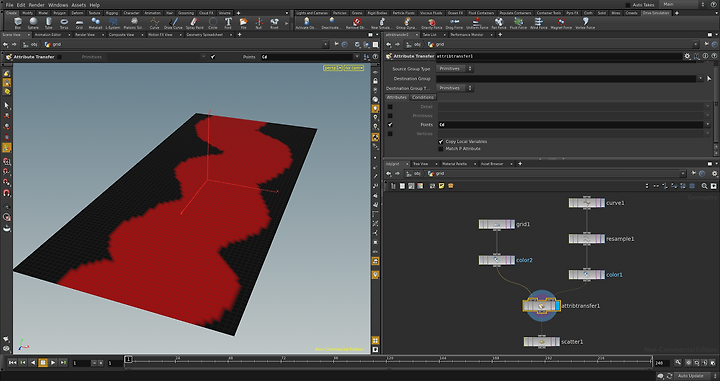This screenshot has height=381, width=720.
Task: Enable the Vertices attribute checkbox
Action: (x=390, y=134)
